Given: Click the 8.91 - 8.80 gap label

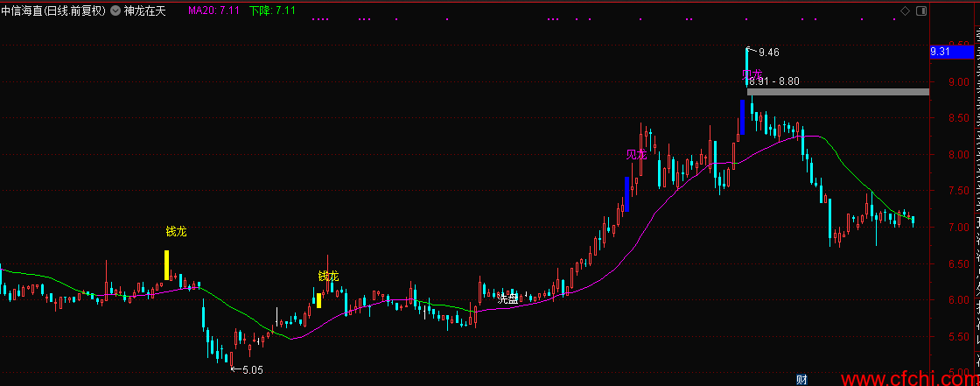Looking at the screenshot, I should [773, 81].
